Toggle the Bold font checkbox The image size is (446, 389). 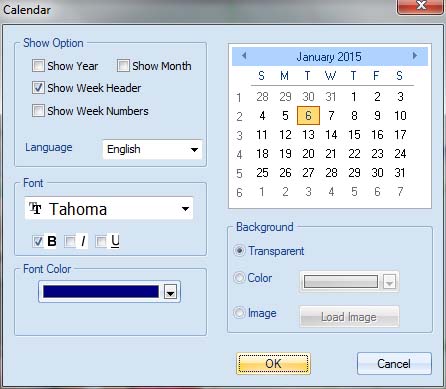click(38, 241)
